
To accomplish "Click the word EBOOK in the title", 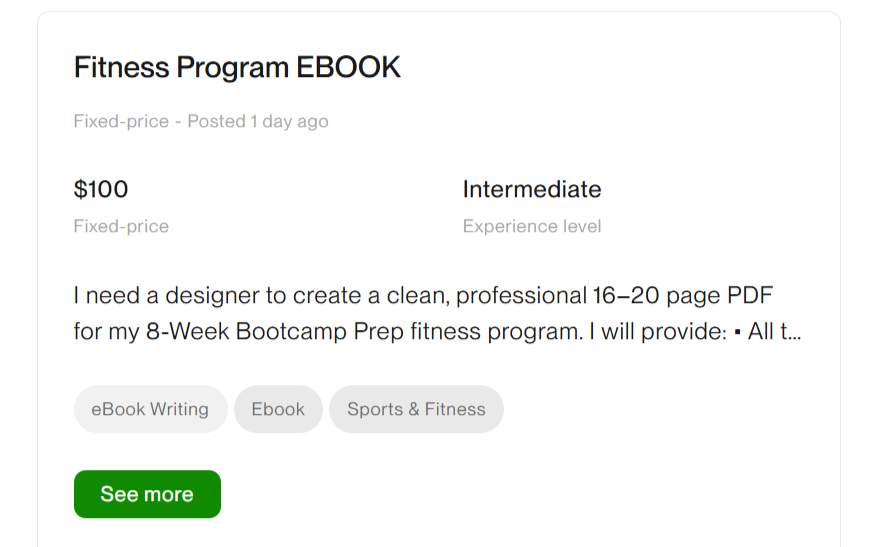I will coord(348,67).
